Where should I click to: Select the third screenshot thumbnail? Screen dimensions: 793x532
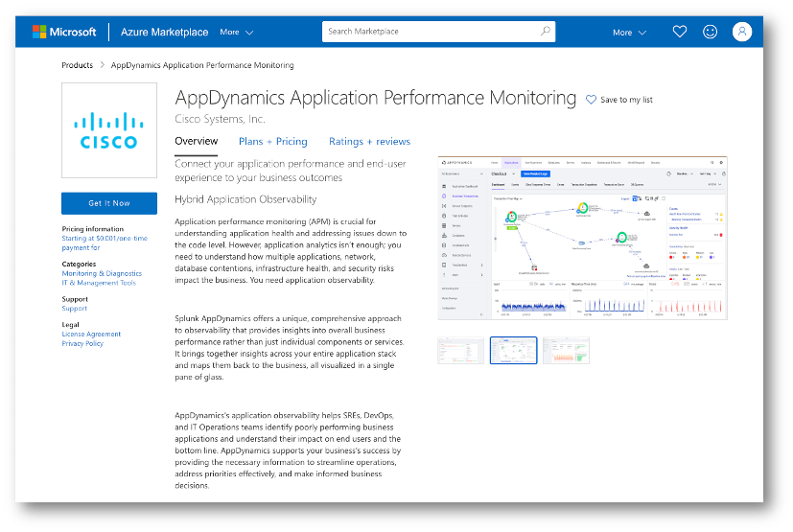[566, 351]
